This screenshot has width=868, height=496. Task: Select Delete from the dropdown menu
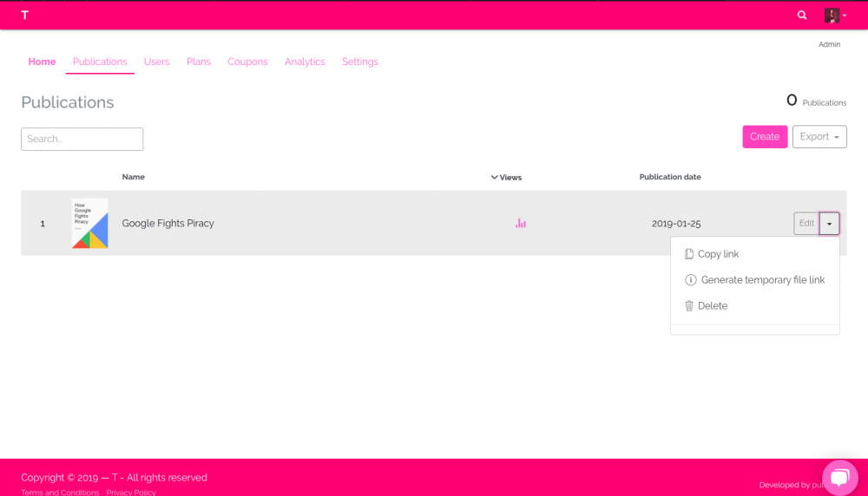712,306
